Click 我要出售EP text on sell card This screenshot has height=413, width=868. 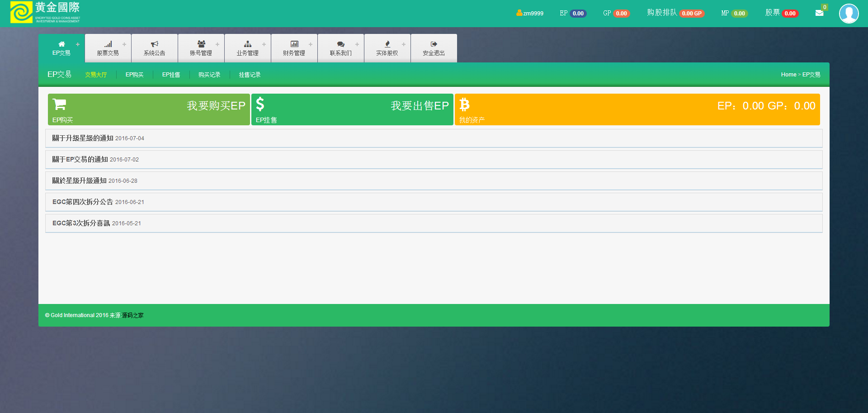tap(420, 105)
